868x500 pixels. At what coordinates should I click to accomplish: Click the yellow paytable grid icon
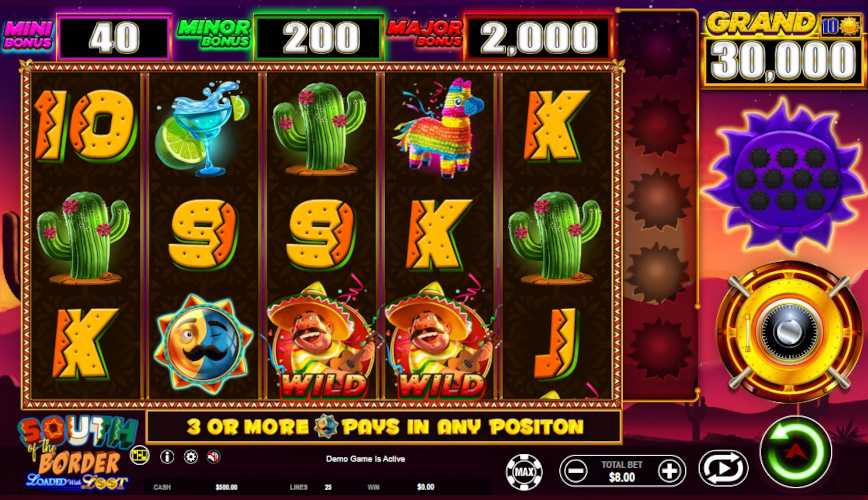140,455
